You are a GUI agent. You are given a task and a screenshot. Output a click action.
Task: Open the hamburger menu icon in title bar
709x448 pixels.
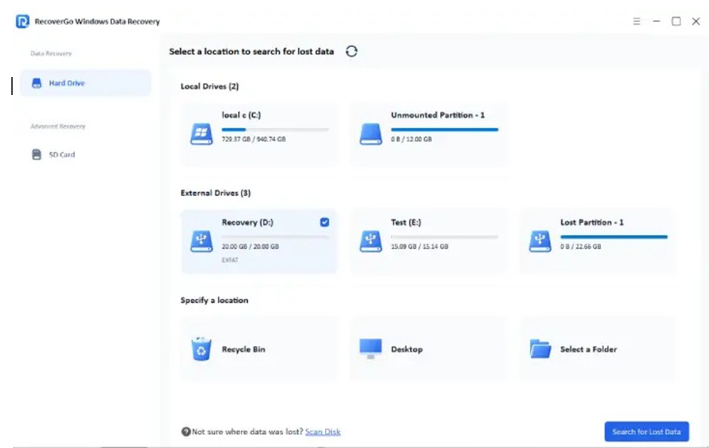coord(637,21)
